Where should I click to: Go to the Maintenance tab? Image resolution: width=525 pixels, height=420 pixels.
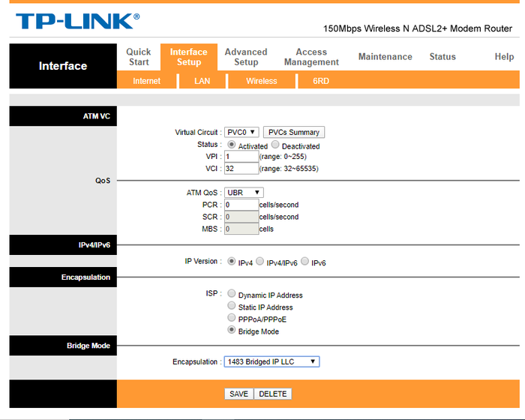tap(385, 57)
